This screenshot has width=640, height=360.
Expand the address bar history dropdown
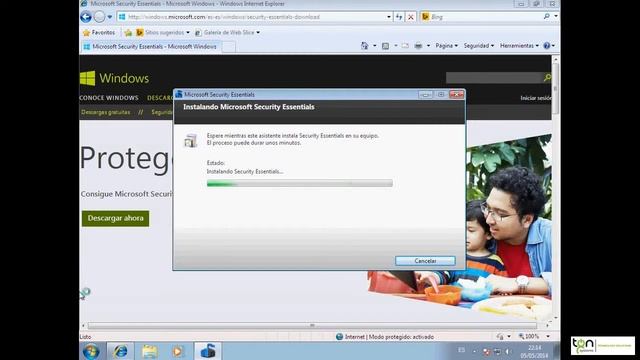(389, 17)
